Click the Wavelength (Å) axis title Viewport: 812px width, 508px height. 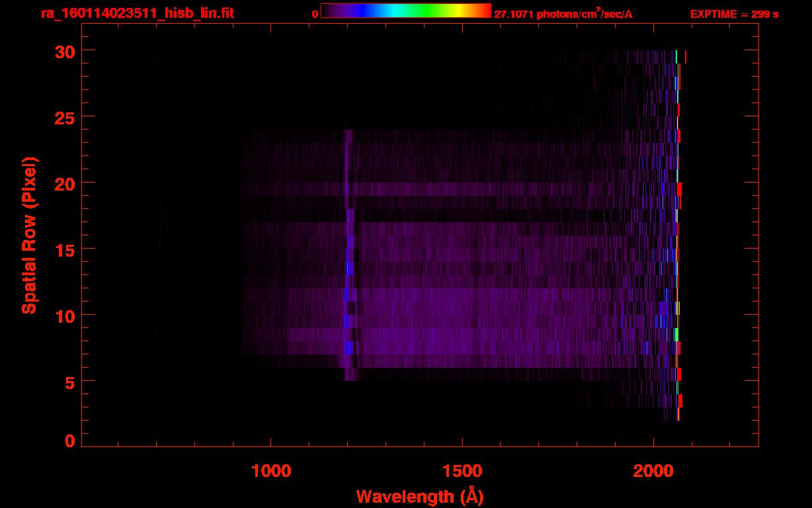click(420, 496)
